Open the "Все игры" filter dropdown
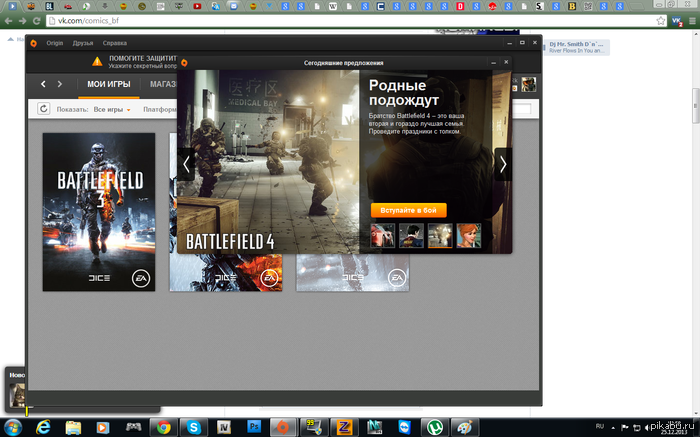 coord(113,109)
